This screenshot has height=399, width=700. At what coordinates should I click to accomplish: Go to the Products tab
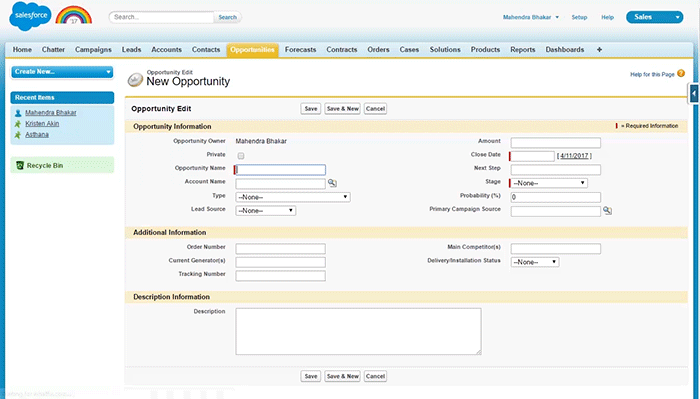click(x=485, y=50)
